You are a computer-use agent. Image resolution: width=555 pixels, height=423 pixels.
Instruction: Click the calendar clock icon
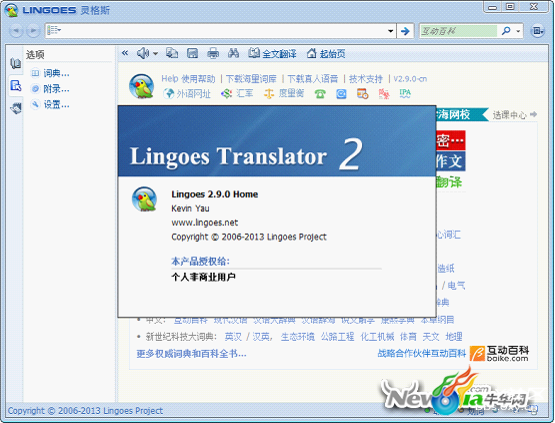pyautogui.click(x=362, y=94)
